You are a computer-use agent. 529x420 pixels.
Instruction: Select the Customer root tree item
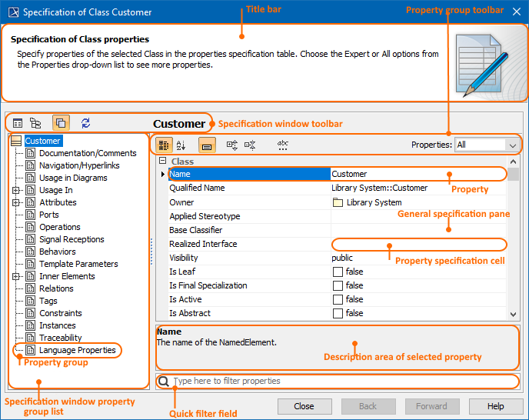click(x=43, y=141)
